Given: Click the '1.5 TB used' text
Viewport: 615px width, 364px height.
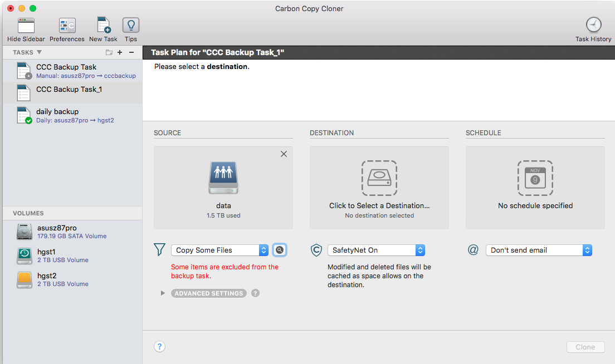Looking at the screenshot, I should coord(223,215).
